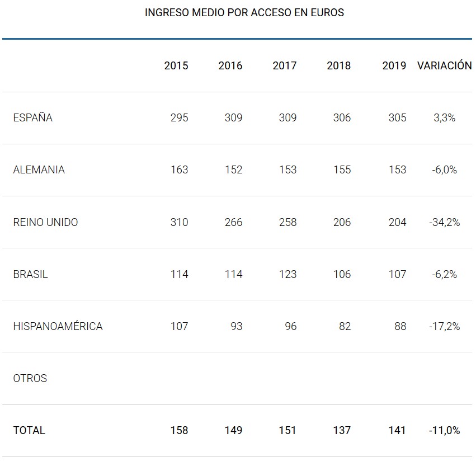Click the 2019 column header

tap(394, 65)
